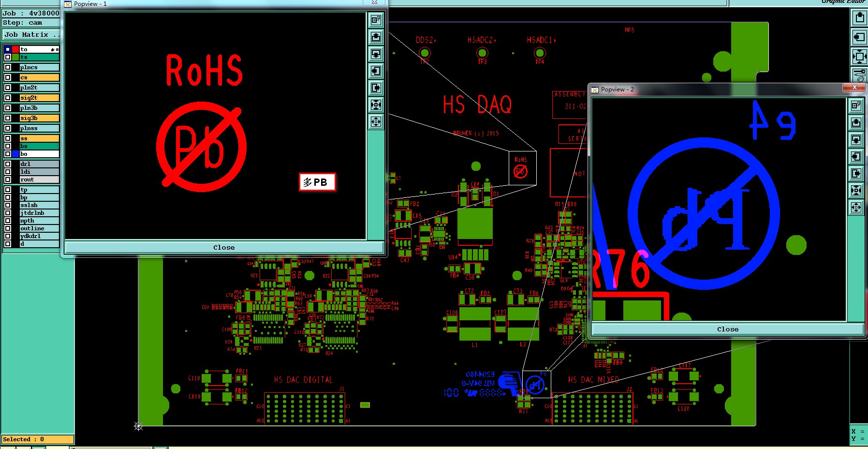Toggle the display checkbox for the ts layer

(x=8, y=57)
